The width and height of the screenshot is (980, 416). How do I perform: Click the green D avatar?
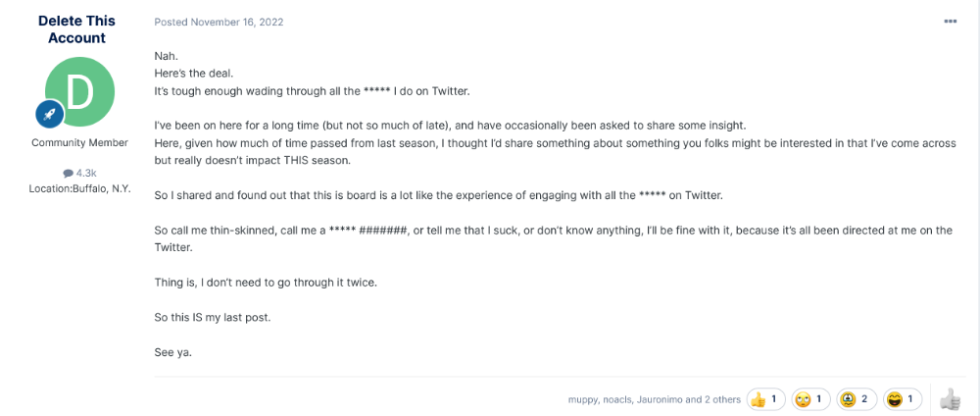(80, 90)
